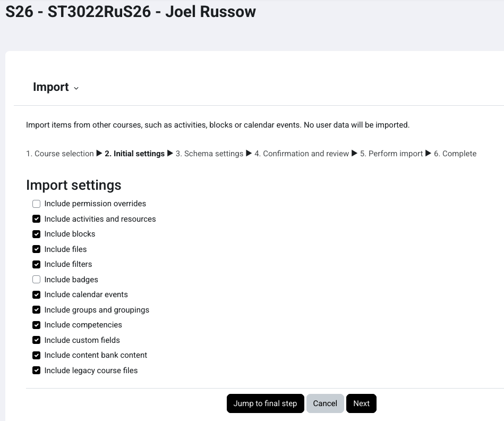Click the Next button
Viewport: 504px width, 421px height.
tap(361, 403)
